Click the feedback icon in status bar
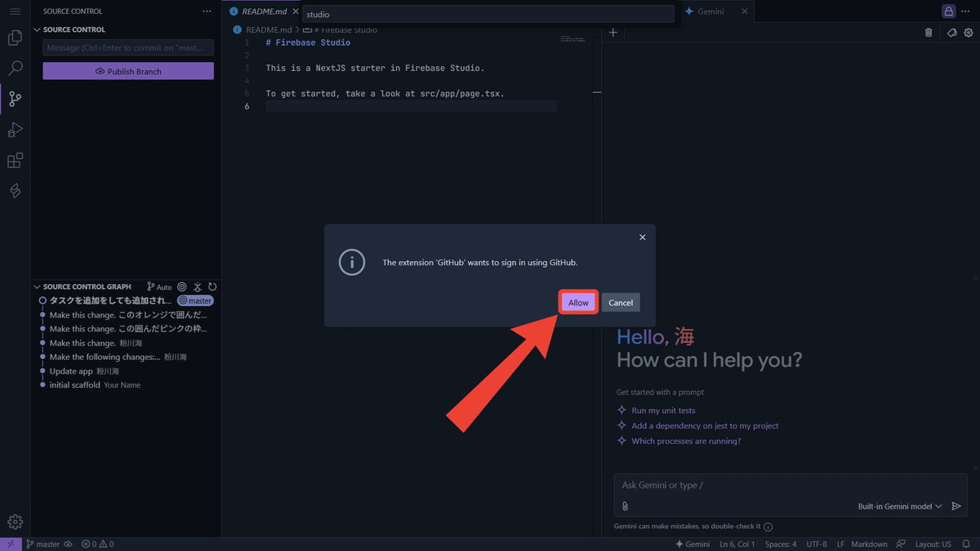The image size is (980, 551). click(x=901, y=544)
